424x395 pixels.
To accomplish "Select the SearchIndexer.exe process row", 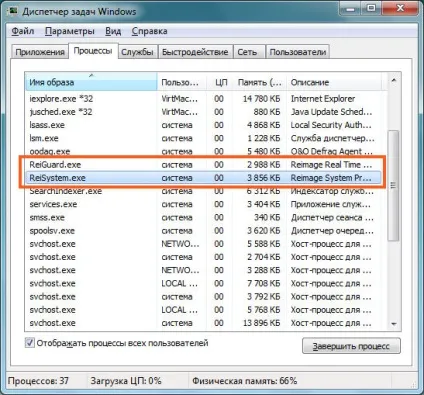I will point(204,191).
